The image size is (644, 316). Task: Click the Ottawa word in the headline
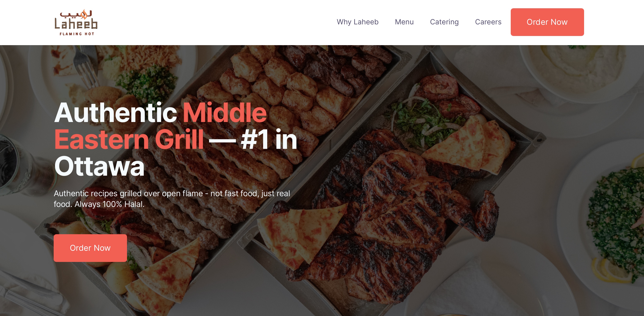click(100, 166)
